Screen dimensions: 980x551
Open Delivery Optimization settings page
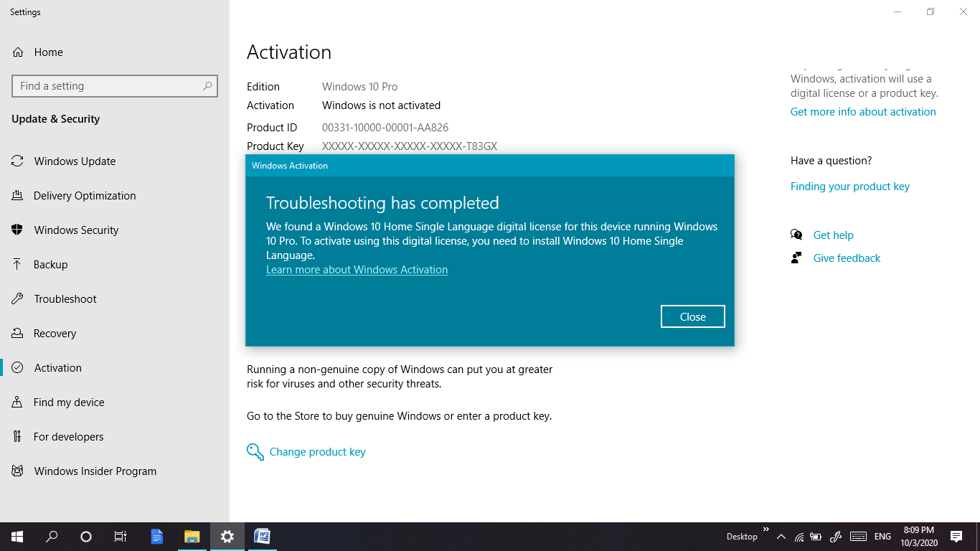tap(85, 196)
